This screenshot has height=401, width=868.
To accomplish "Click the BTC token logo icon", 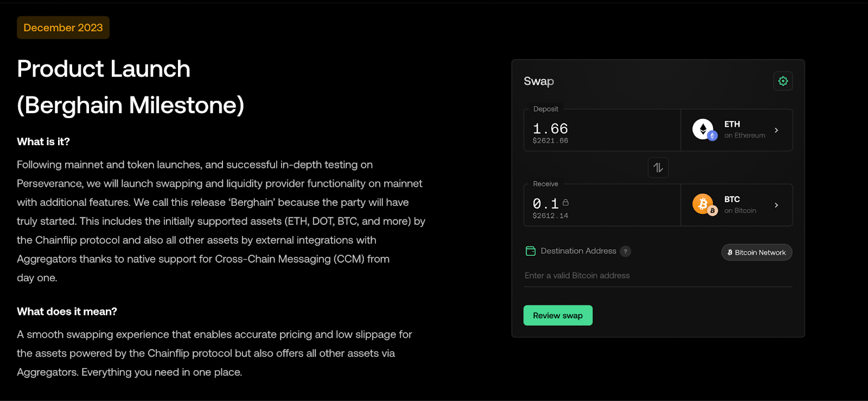I will [x=705, y=204].
